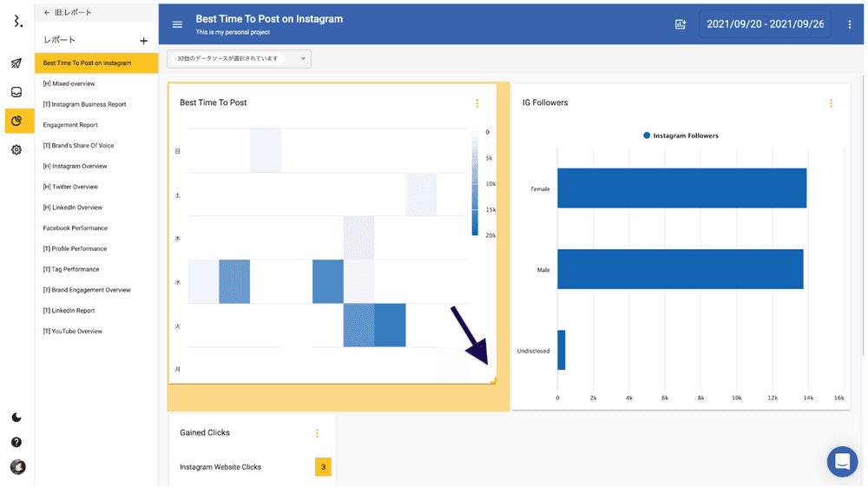868x494 pixels.
Task: Open the chat support bubble
Action: tap(841, 462)
